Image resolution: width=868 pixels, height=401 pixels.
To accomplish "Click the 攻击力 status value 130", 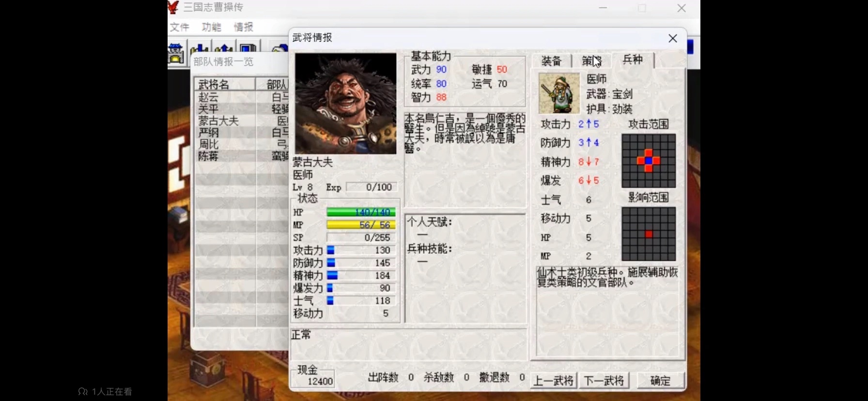I will coord(382,250).
